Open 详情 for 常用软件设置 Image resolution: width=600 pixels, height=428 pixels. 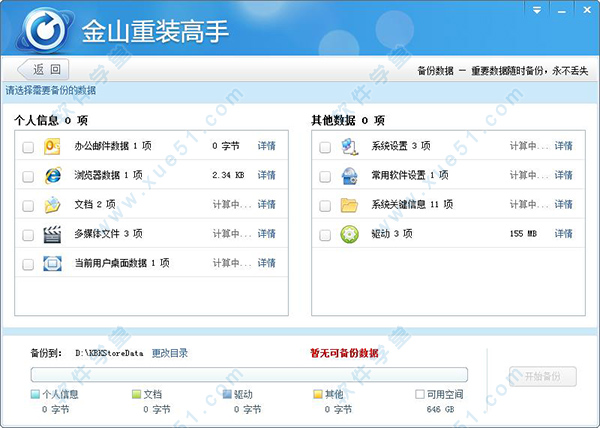564,175
